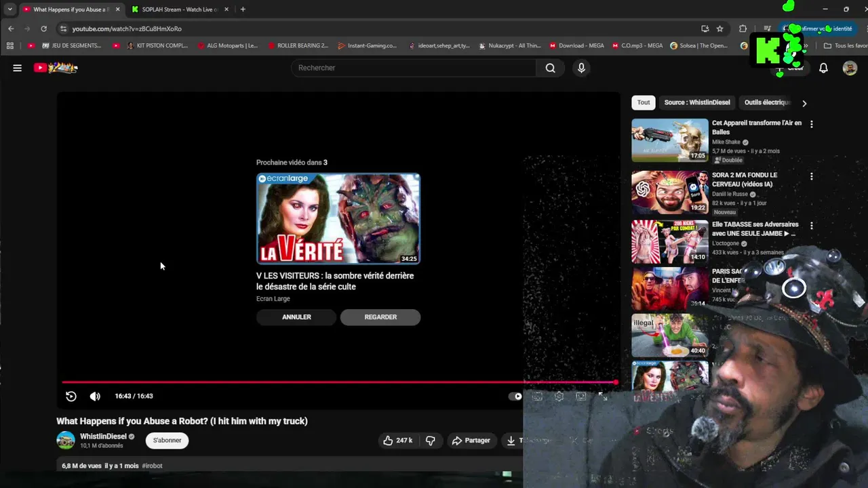Select the Outils électriques chip

coord(767,102)
